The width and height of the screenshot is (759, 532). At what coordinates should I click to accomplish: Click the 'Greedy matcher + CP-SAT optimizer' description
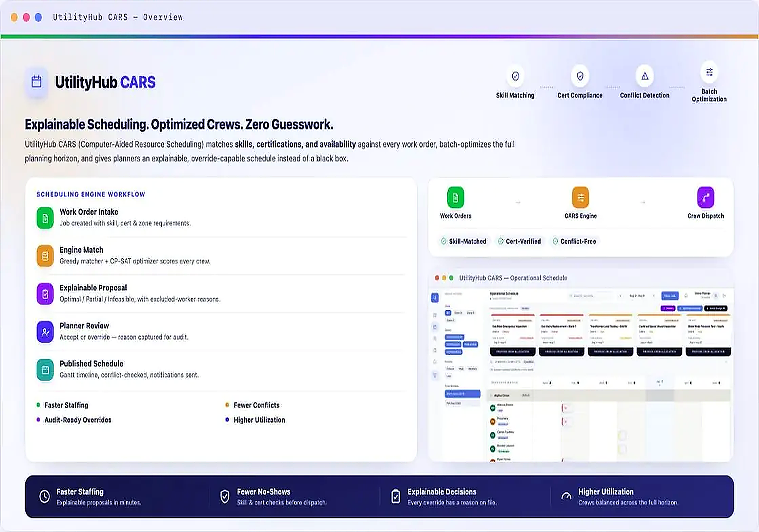[135, 261]
